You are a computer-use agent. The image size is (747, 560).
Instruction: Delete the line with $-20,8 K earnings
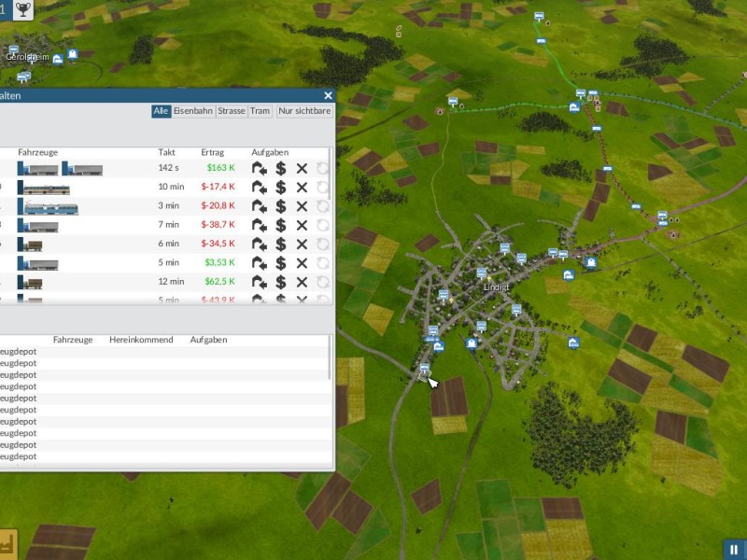[302, 206]
